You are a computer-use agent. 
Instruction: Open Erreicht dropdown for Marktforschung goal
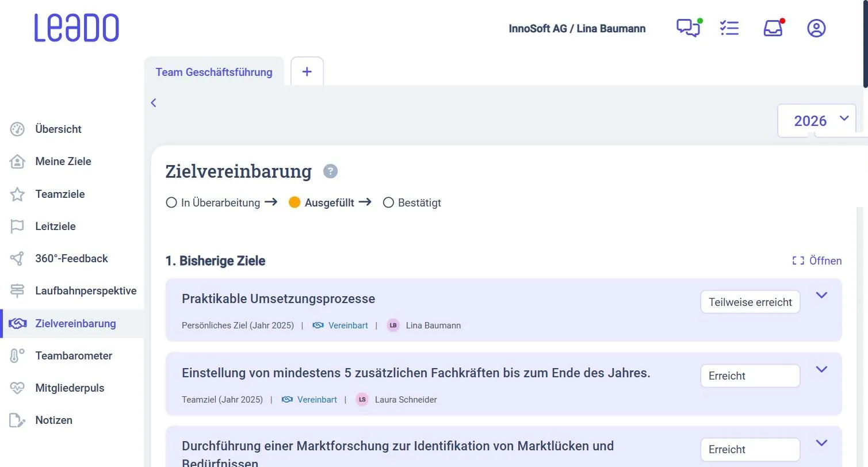tap(750, 449)
